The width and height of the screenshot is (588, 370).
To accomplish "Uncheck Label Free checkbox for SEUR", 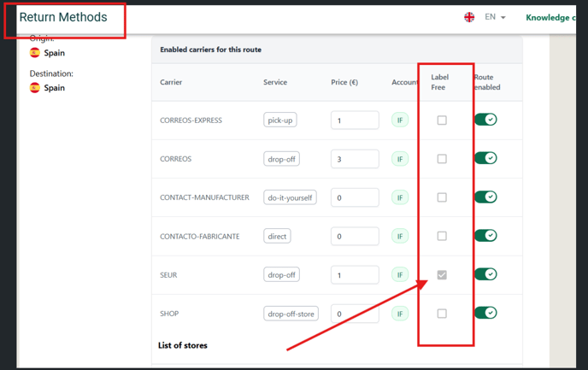I will point(442,275).
